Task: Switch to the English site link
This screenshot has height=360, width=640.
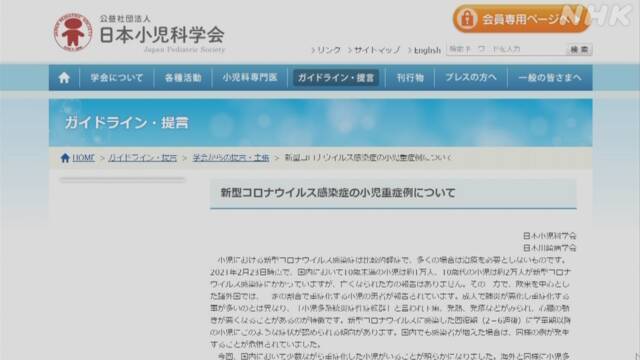Action: (x=424, y=50)
